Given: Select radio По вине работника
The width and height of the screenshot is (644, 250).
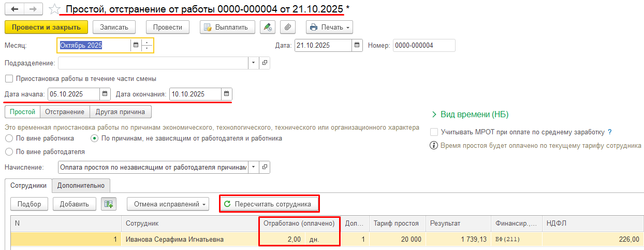Looking at the screenshot, I should (x=9, y=138).
